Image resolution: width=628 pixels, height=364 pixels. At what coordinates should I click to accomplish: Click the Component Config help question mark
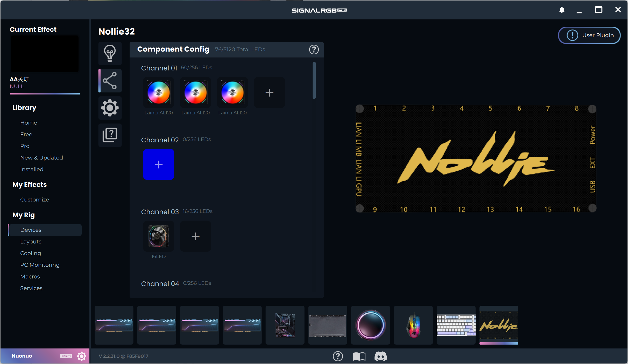[314, 49]
